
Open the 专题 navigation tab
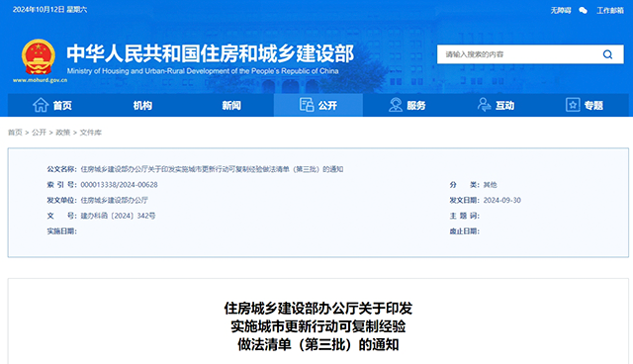(x=585, y=105)
